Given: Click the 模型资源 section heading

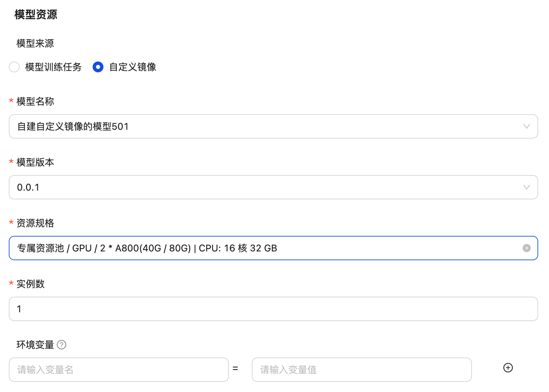Looking at the screenshot, I should point(36,15).
